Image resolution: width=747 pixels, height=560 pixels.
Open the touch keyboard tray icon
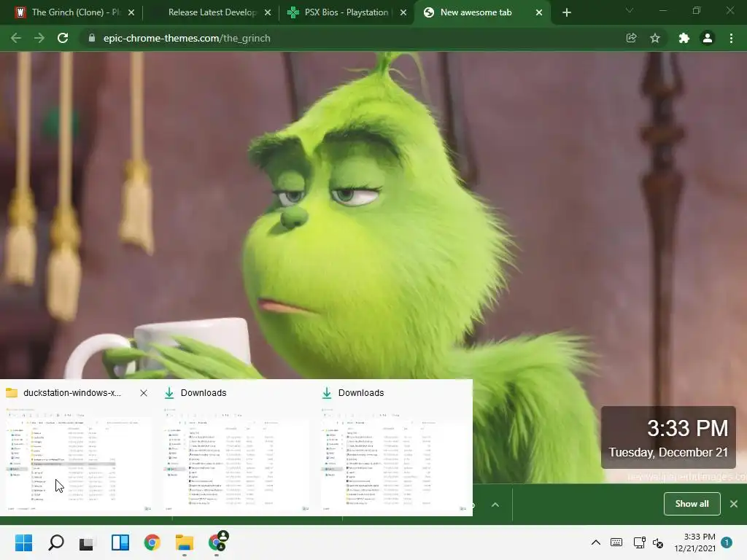pos(616,542)
